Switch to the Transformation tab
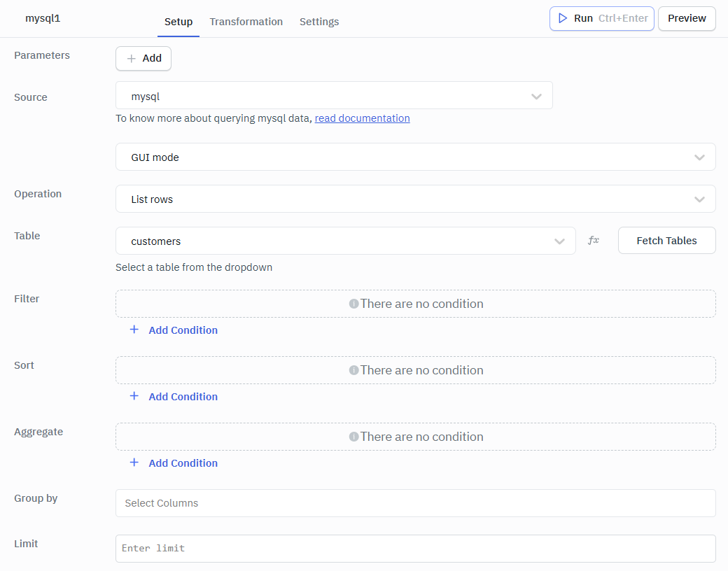 [246, 22]
